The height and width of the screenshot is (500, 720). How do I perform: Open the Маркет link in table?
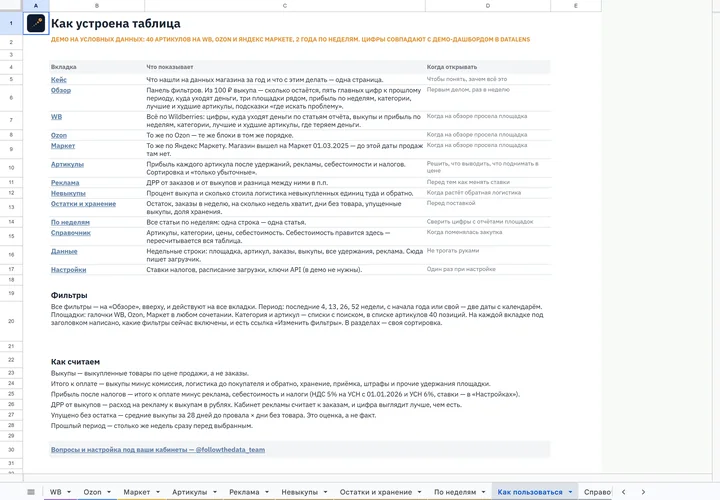pyautogui.click(x=63, y=146)
